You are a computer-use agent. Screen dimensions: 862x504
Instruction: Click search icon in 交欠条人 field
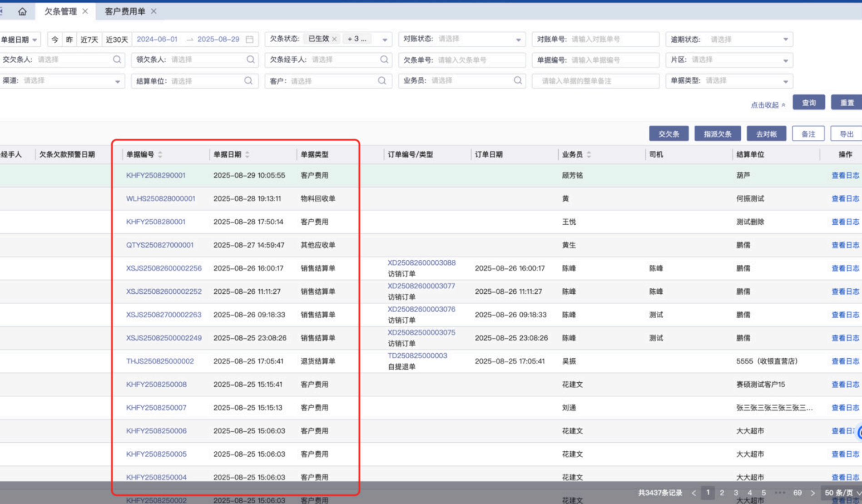pyautogui.click(x=117, y=59)
